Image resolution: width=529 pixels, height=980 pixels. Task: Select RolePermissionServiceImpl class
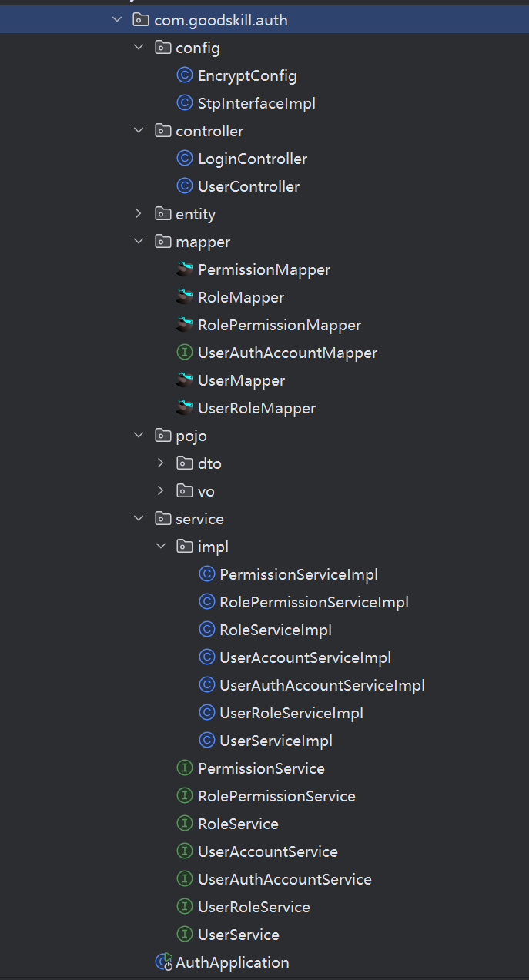coord(313,602)
